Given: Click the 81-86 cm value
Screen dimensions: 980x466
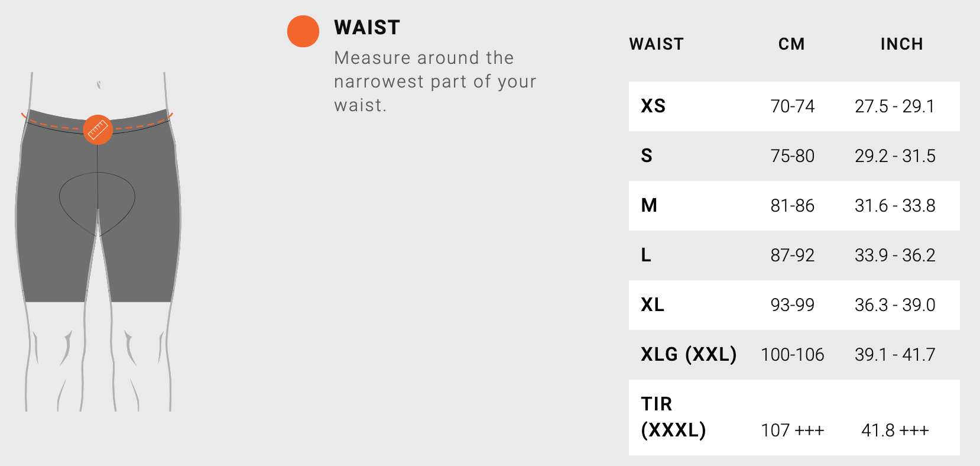Looking at the screenshot, I should click(792, 206).
